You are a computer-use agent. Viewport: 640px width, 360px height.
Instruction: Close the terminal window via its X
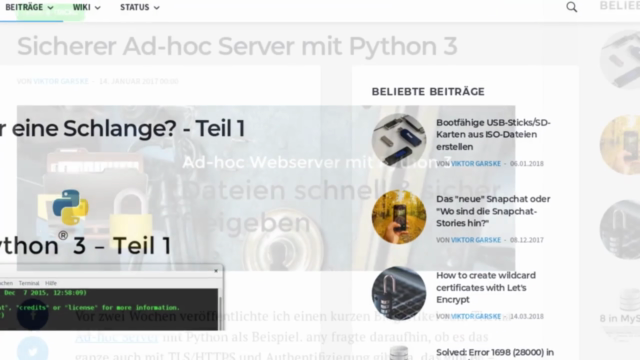[x=216, y=271]
